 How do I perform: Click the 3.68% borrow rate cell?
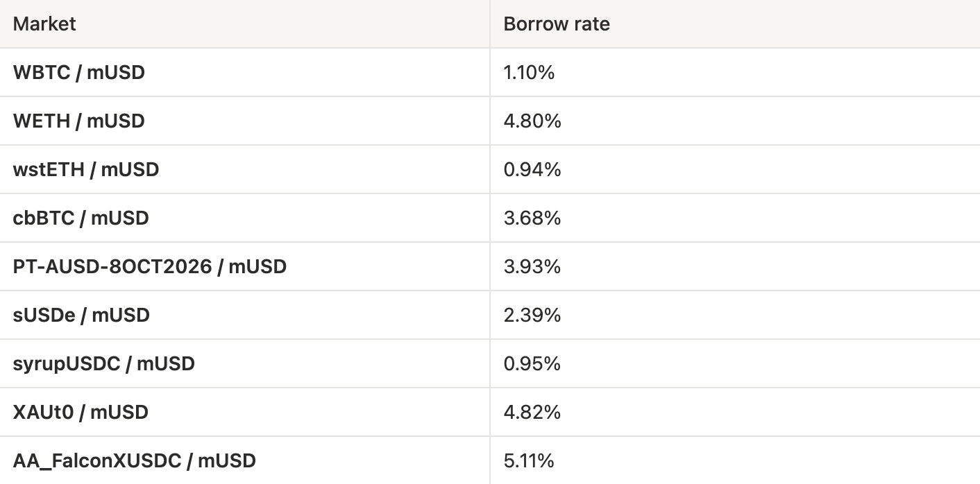(x=735, y=218)
